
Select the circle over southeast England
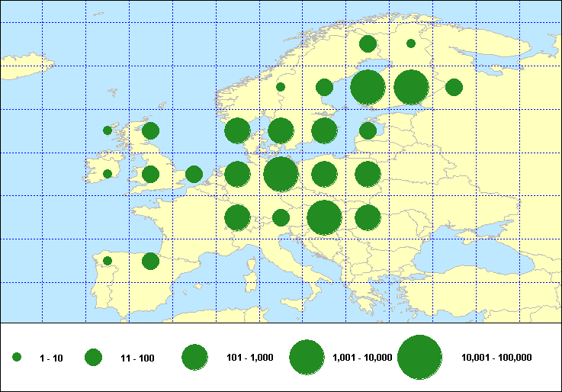tap(194, 174)
